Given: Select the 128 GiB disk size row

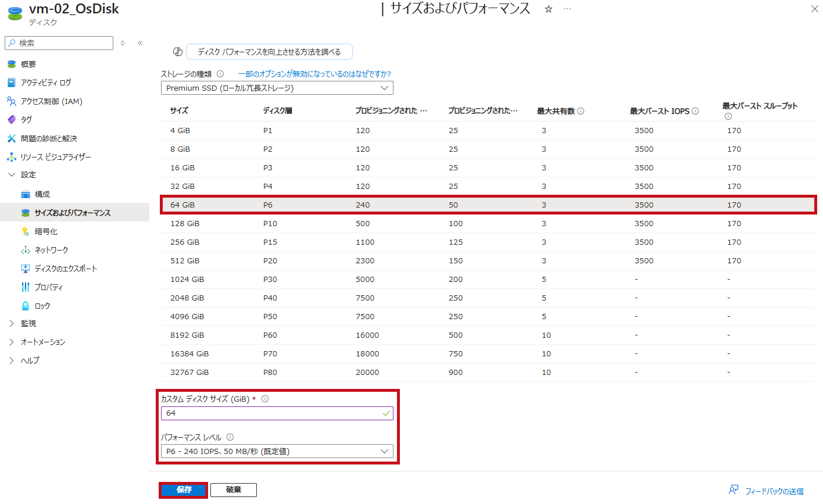Looking at the screenshot, I should coord(488,224).
